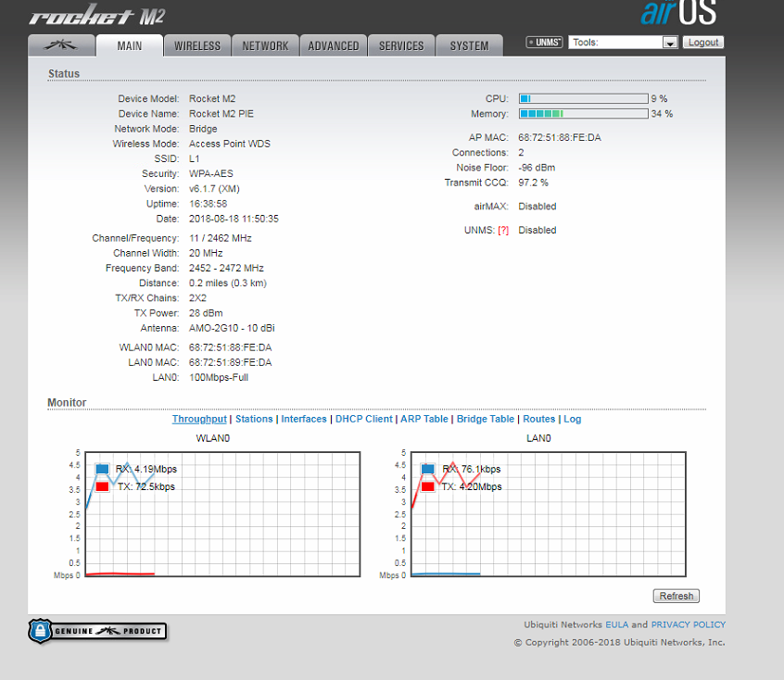Viewport: 784px width, 680px height.
Task: Open the SYSTEM tab
Action: pos(470,45)
